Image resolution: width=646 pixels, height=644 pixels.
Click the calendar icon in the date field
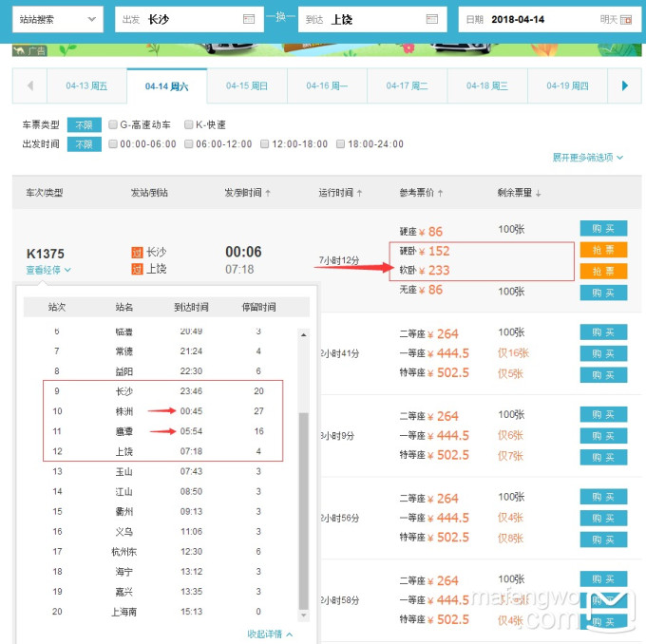[626, 19]
